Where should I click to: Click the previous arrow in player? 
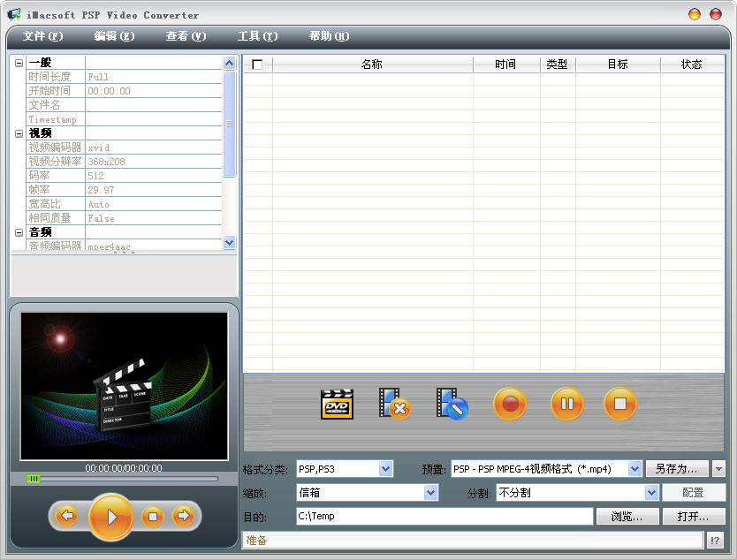point(67,516)
